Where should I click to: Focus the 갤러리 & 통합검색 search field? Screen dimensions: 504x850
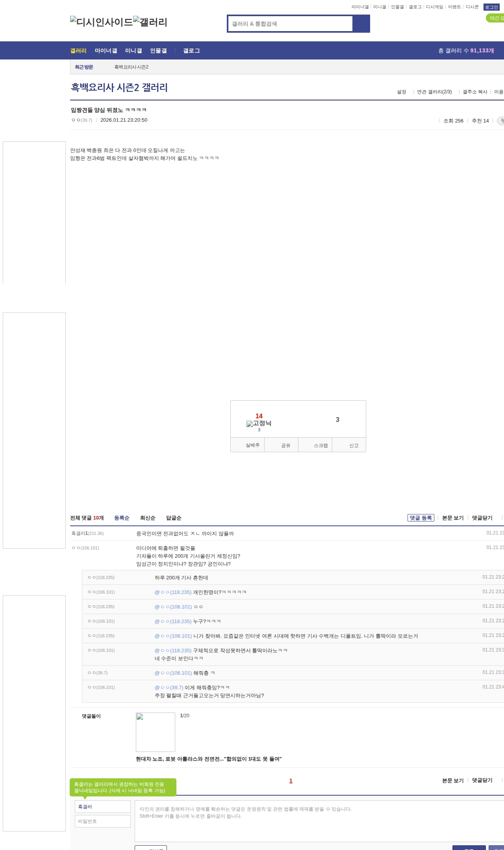pyautogui.click(x=290, y=24)
